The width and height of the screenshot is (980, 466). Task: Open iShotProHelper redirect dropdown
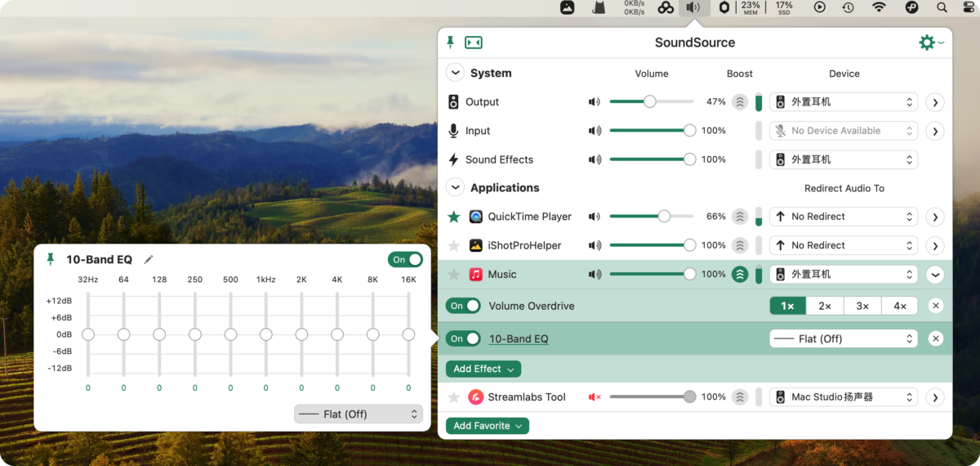(x=844, y=245)
